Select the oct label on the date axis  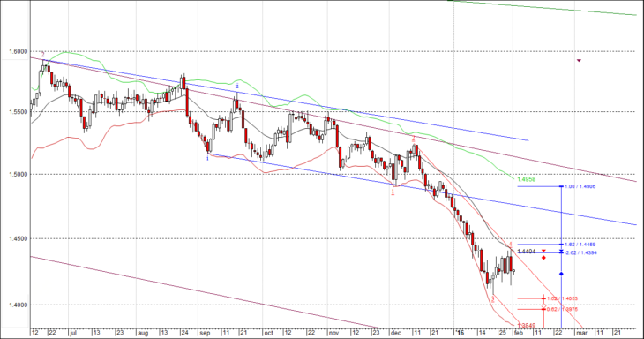pyautogui.click(x=268, y=333)
